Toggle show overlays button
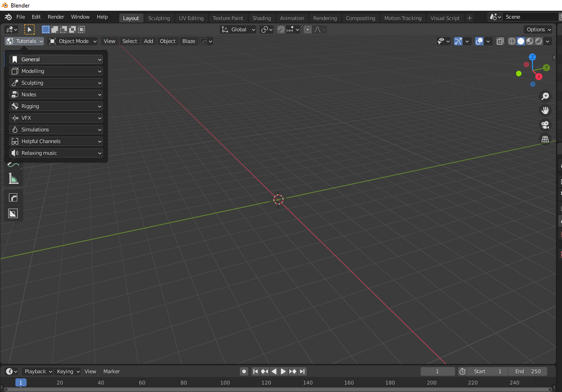 coord(479,41)
